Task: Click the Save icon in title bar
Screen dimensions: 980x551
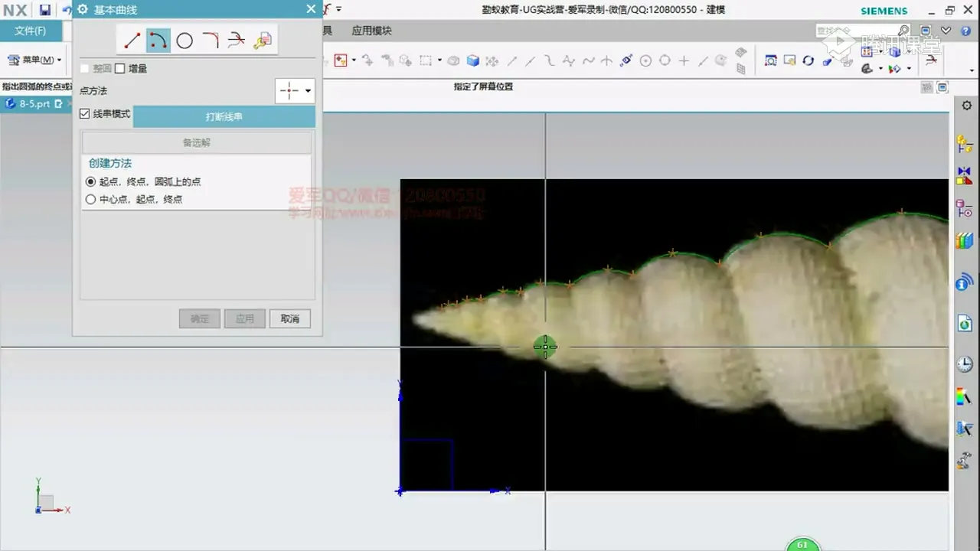Action: click(45, 10)
